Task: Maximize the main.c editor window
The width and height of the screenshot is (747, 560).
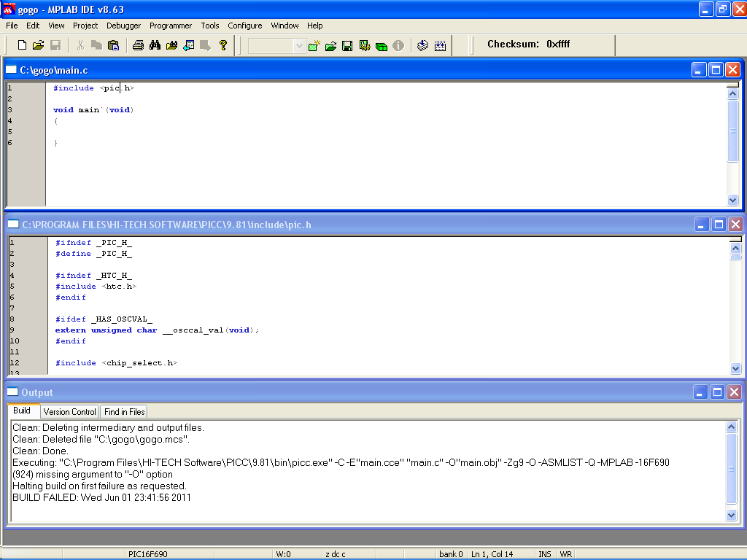Action: pyautogui.click(x=716, y=70)
